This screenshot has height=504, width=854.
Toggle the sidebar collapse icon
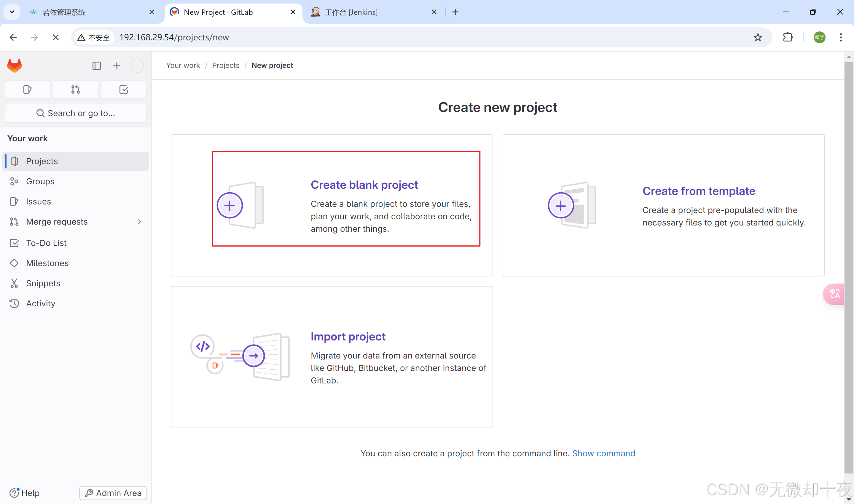(96, 65)
